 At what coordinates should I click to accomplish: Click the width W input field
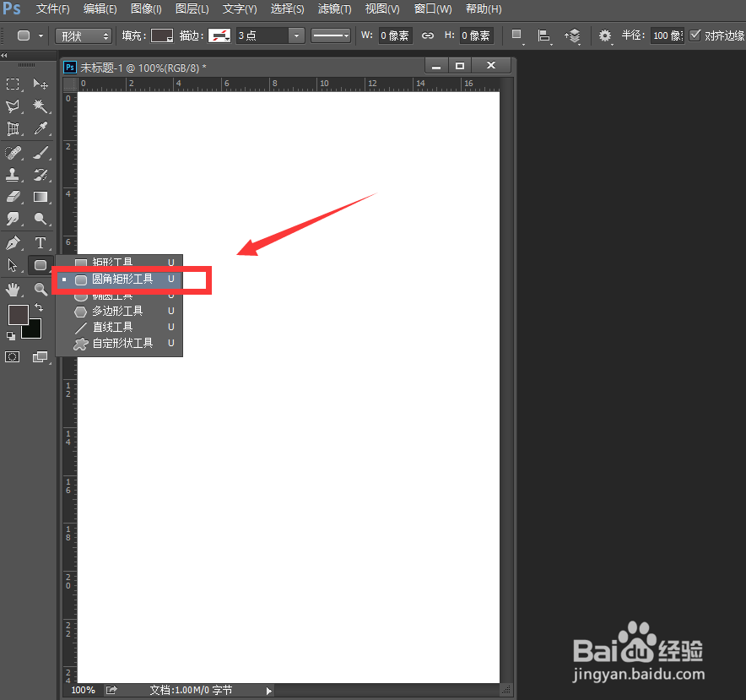(x=395, y=35)
